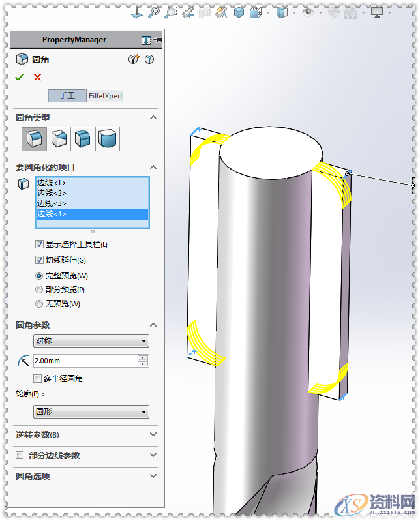Collapse the 圆角类型 section
The width and height of the screenshot is (420, 521).
pyautogui.click(x=153, y=117)
